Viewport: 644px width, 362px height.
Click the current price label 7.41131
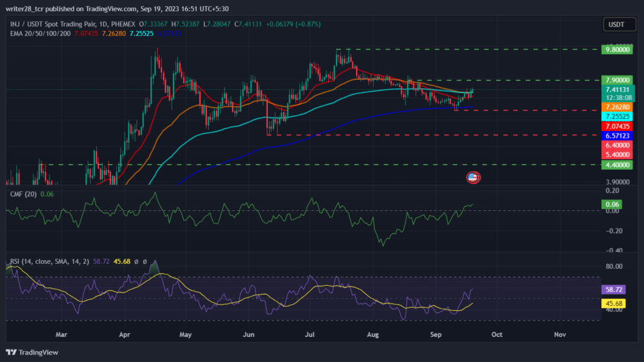(x=618, y=89)
